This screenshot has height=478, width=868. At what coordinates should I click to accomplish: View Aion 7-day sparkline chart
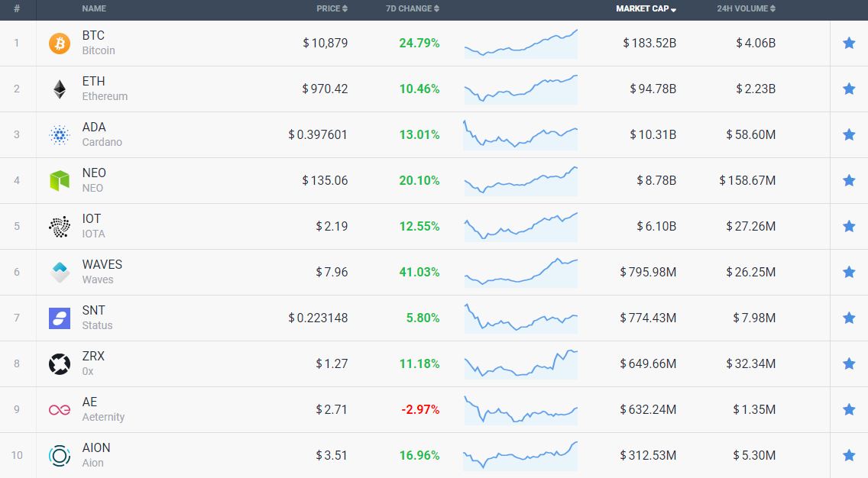click(520, 456)
